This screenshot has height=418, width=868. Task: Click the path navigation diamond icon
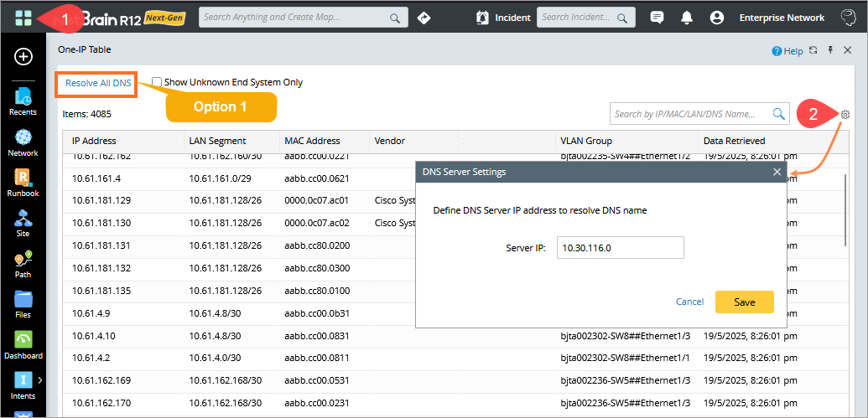(x=424, y=18)
